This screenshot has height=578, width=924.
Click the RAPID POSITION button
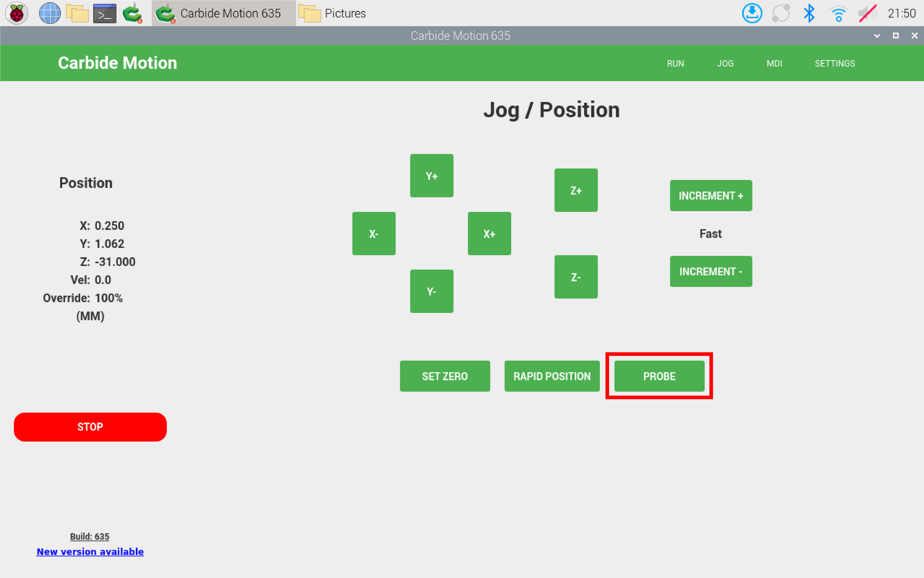552,376
